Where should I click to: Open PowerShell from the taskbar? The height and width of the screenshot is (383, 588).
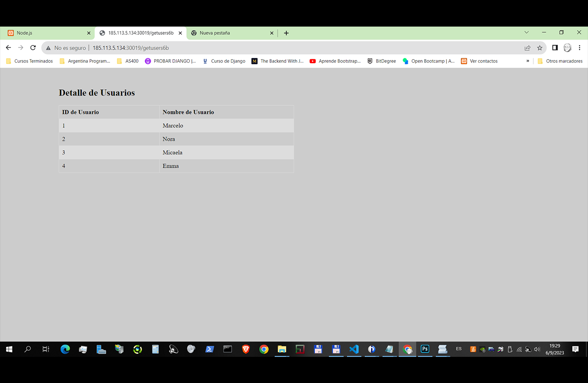[x=210, y=349]
